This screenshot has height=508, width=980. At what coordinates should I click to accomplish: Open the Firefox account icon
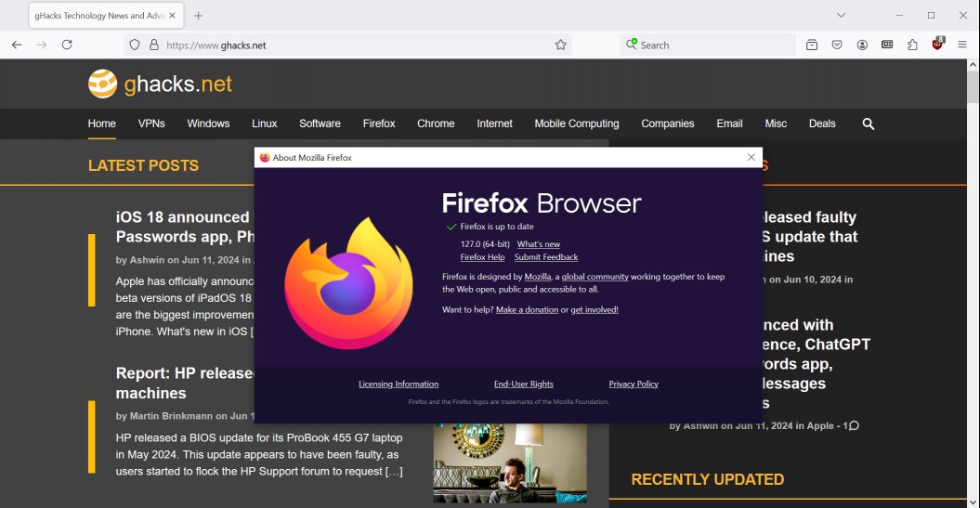coord(863,45)
